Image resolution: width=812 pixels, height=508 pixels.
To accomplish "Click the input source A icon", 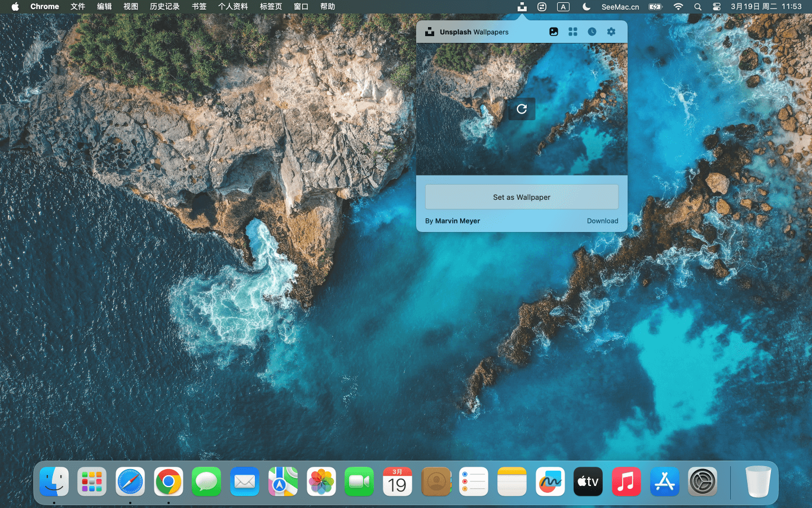I will pyautogui.click(x=563, y=7).
